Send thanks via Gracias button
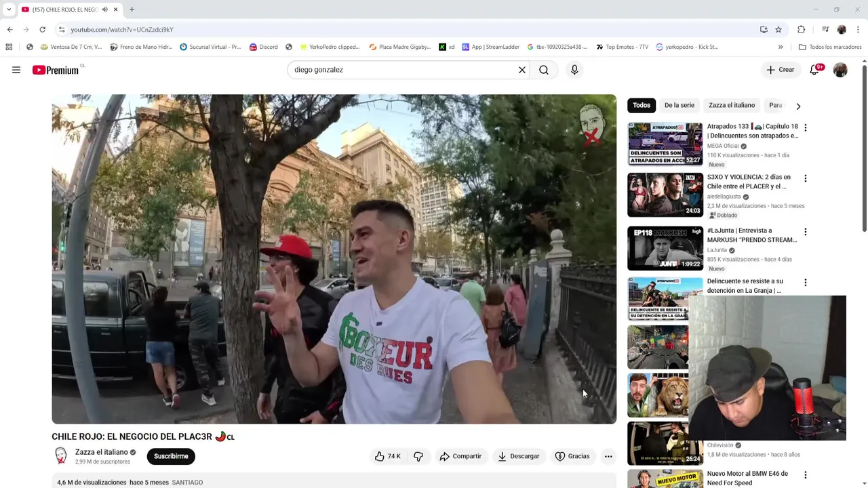Screen dimensions: 868x488 coord(572,456)
